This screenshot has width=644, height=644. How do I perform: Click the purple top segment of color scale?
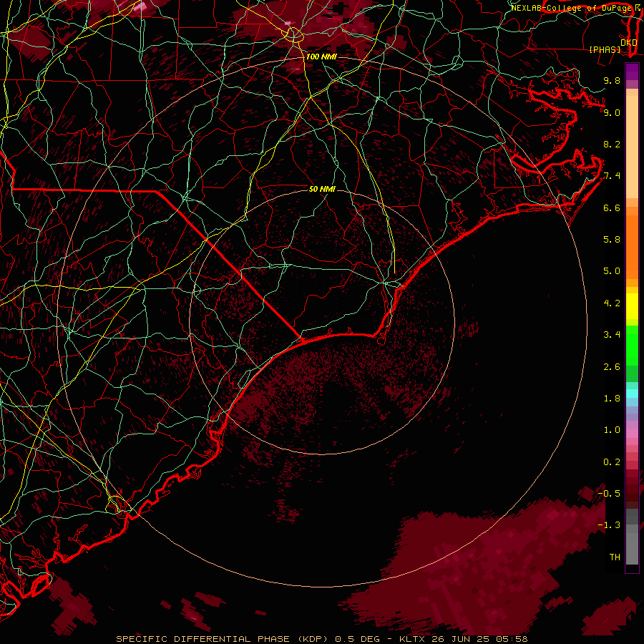coord(632,72)
